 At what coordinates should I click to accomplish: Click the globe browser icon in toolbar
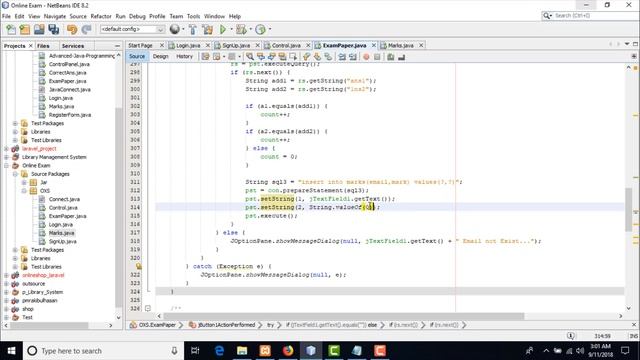175,29
